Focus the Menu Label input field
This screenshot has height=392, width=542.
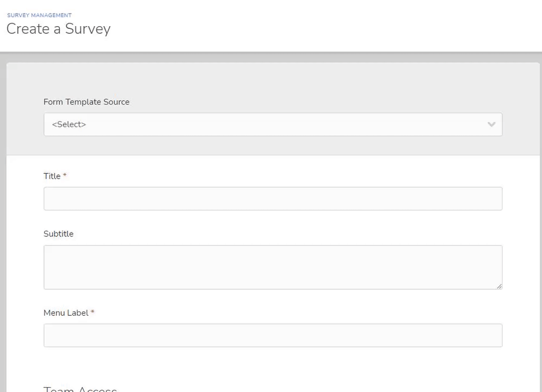point(273,335)
